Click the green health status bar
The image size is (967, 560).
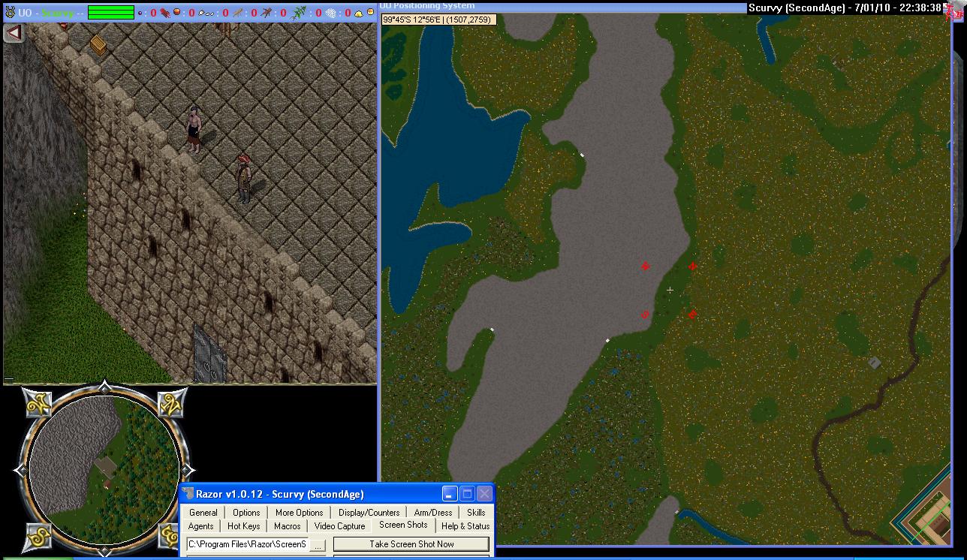111,13
